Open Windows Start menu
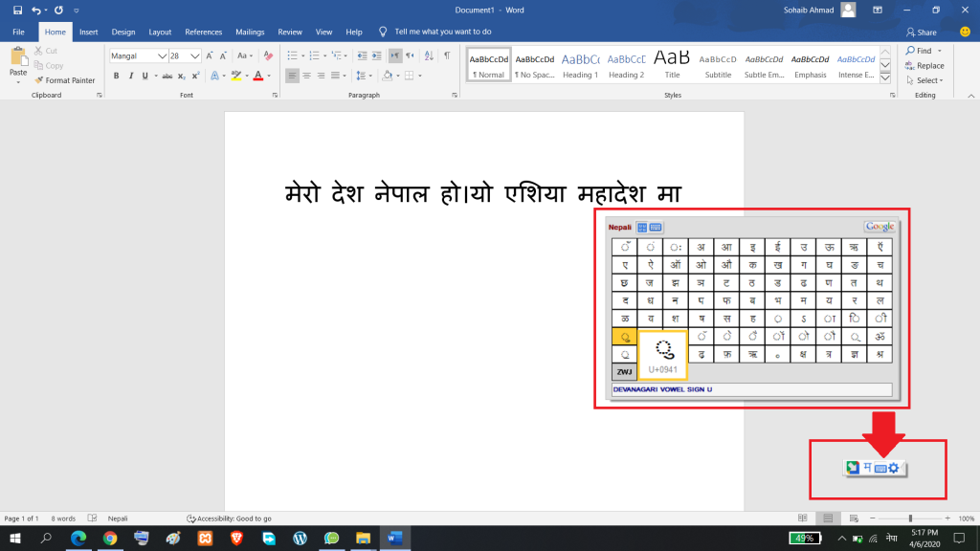Viewport: 980px width, 551px height. (15, 538)
